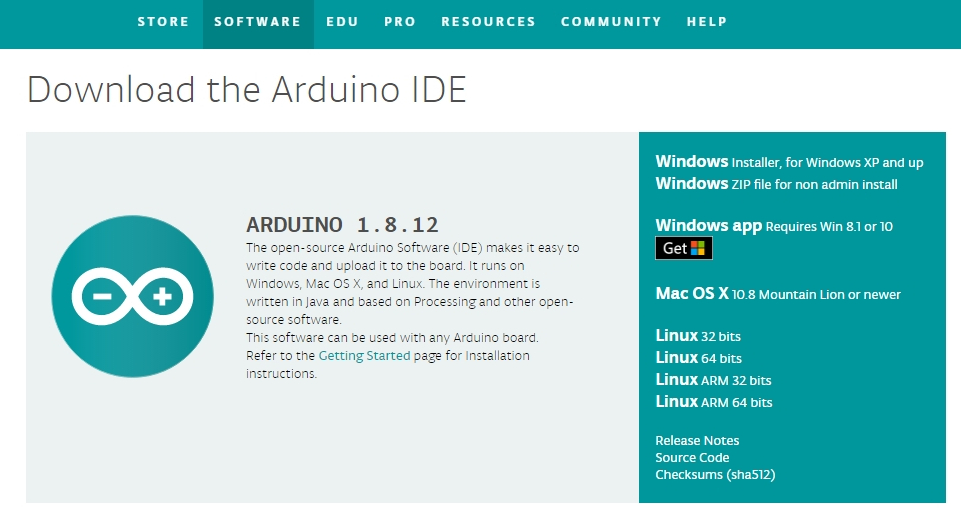
Task: Open the RESOURCES menu
Action: tap(488, 22)
